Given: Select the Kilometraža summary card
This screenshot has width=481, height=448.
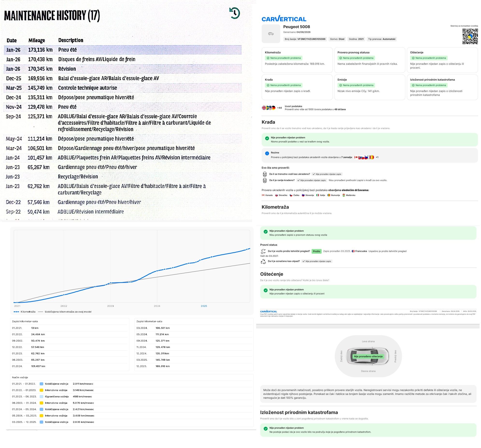Looking at the screenshot, I should (x=297, y=60).
